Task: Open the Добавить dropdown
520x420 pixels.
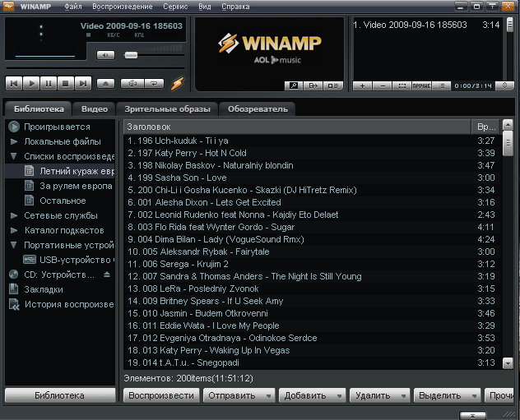Action: tap(313, 395)
